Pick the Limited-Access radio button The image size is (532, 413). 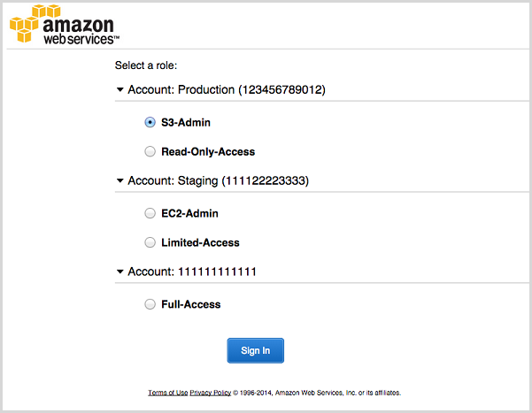point(150,242)
